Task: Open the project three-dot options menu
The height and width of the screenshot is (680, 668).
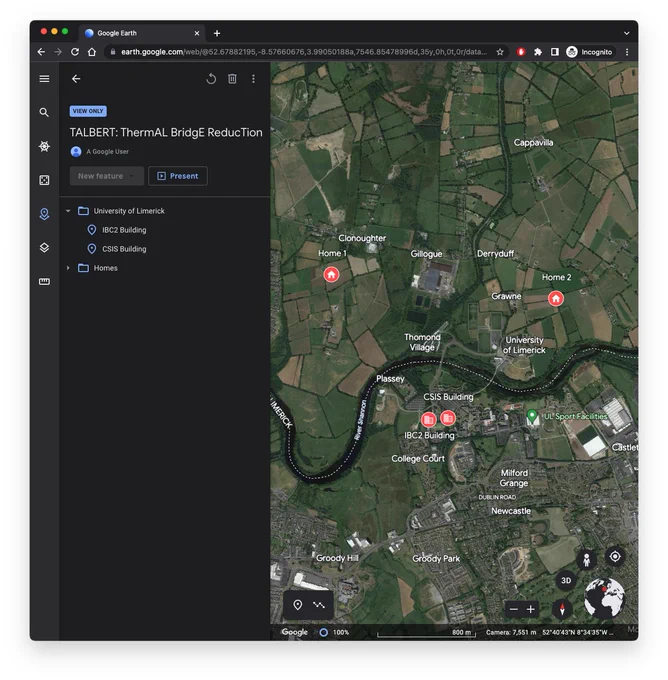Action: (x=253, y=78)
